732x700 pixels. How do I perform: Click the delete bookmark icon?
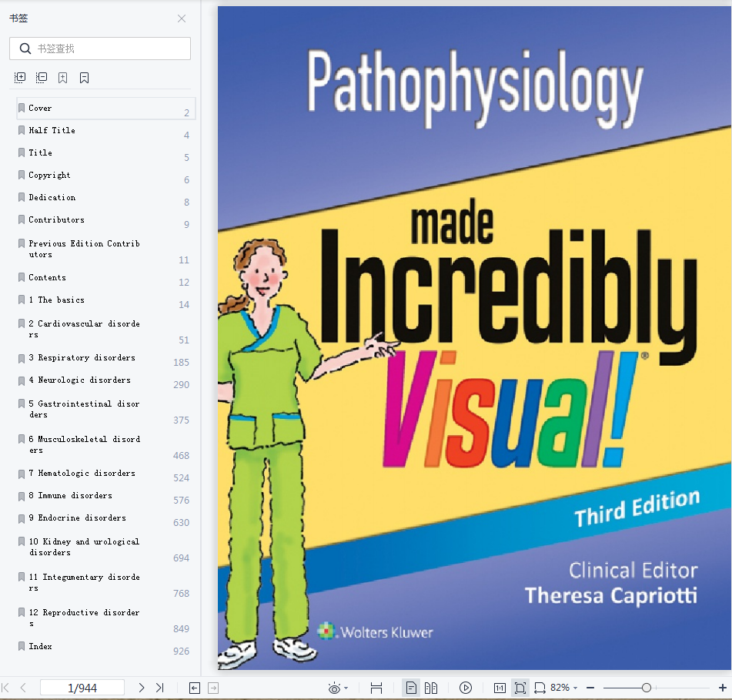pos(85,78)
